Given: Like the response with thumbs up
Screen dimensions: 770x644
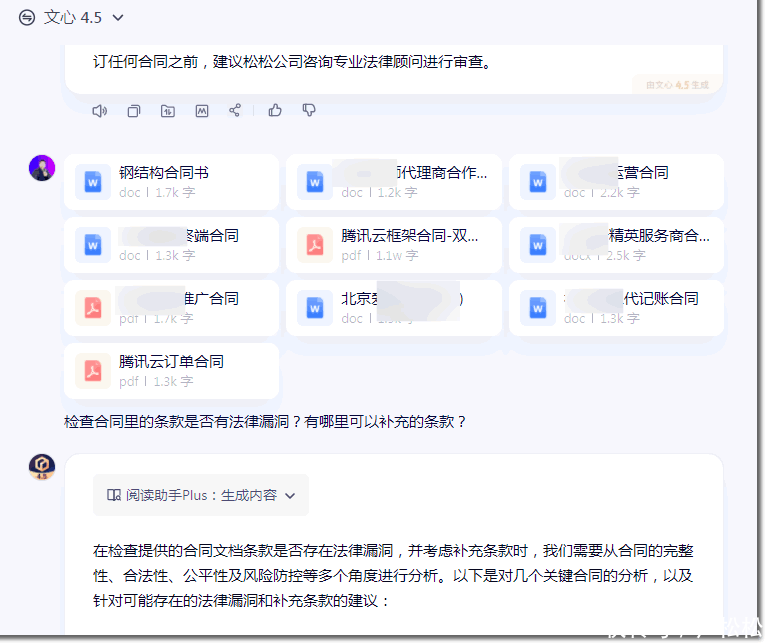Looking at the screenshot, I should pos(275,110).
